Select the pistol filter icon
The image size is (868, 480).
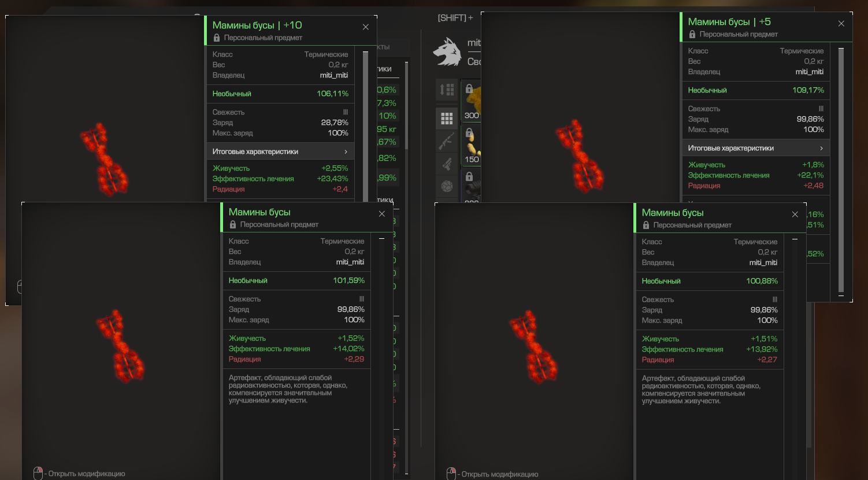(x=447, y=164)
